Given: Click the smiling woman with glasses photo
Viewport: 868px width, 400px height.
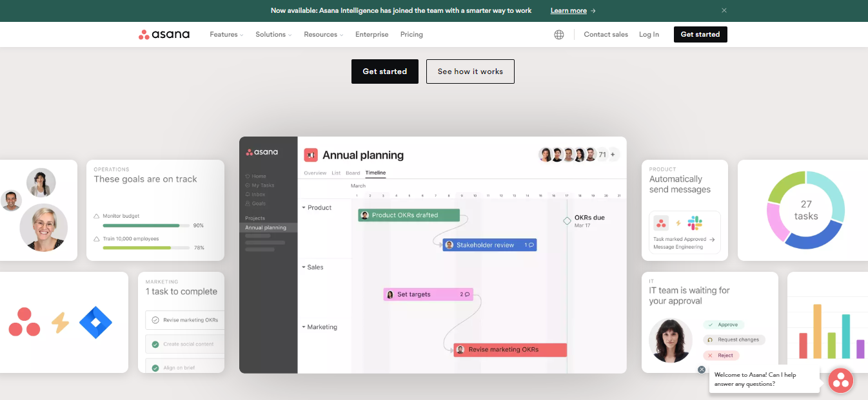Looking at the screenshot, I should coord(44,227).
